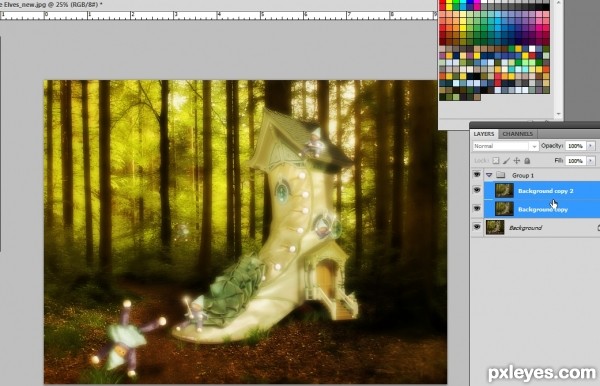Select the italic Background layer name
Viewport: 600px width, 386px height.
click(x=525, y=228)
